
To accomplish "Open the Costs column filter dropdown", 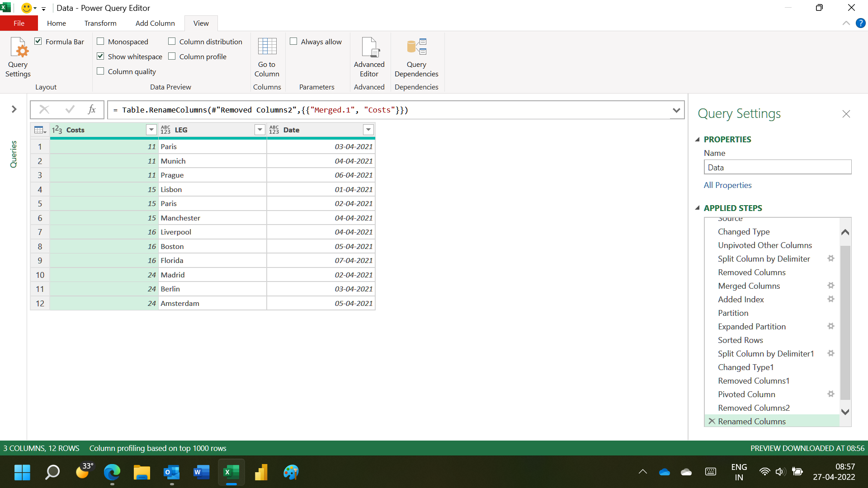I will pos(151,130).
